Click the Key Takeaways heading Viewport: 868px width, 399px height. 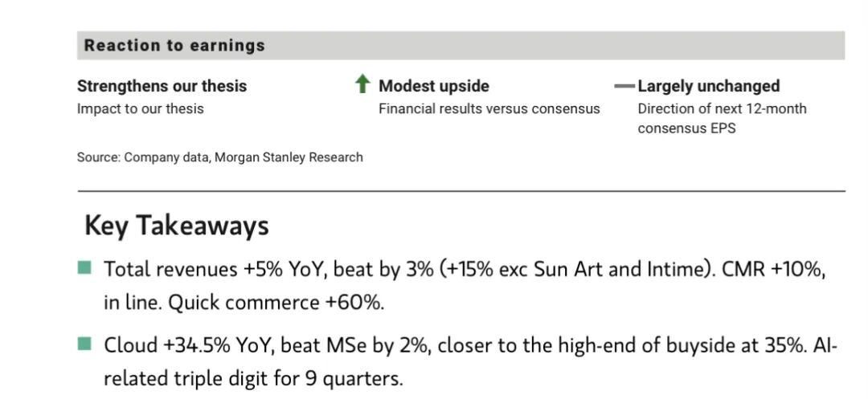coord(176,226)
